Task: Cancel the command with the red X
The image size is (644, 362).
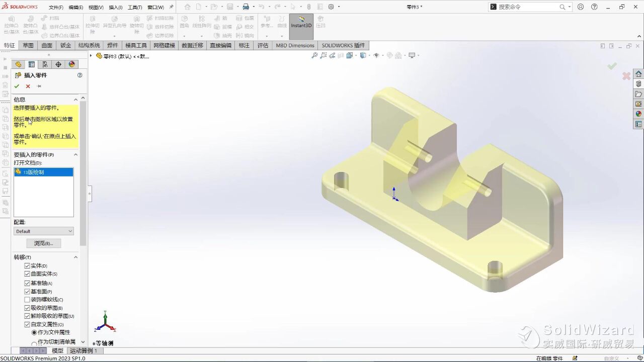Action: coord(28,86)
